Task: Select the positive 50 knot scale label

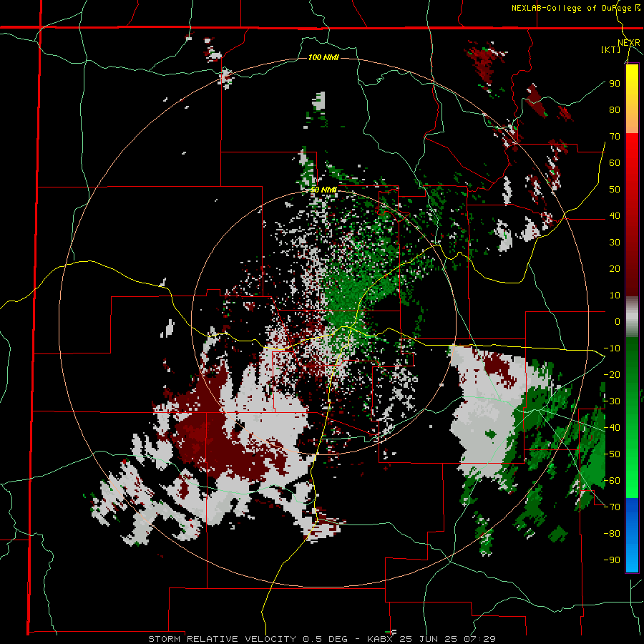Action: [x=615, y=190]
